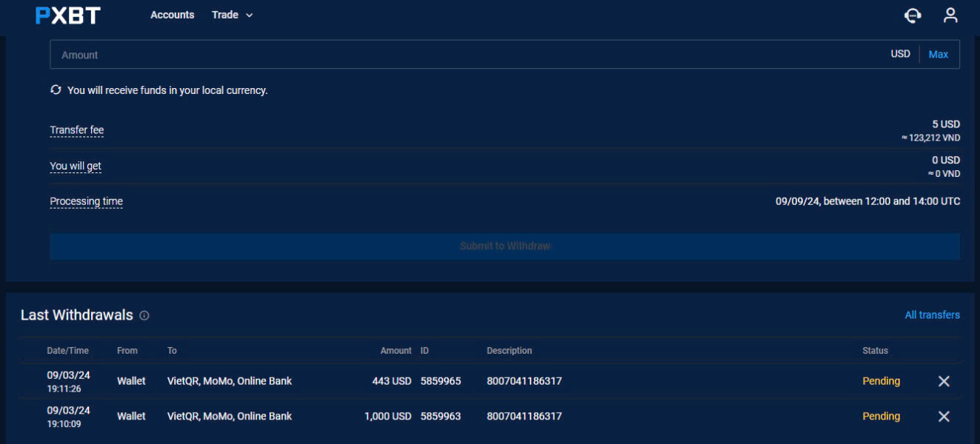Select the 5 USD transfer fee value

pyautogui.click(x=946, y=124)
